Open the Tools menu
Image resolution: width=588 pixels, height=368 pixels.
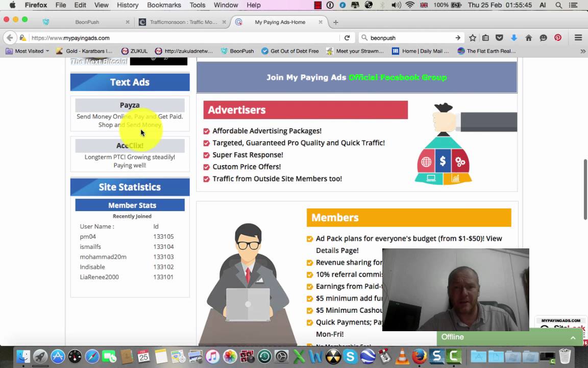click(197, 5)
